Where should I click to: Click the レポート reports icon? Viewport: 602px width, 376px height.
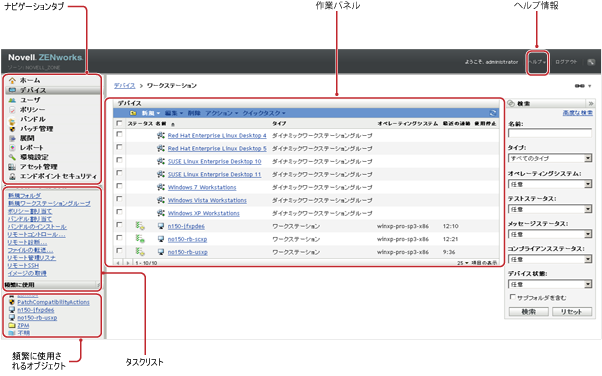[x=12, y=147]
